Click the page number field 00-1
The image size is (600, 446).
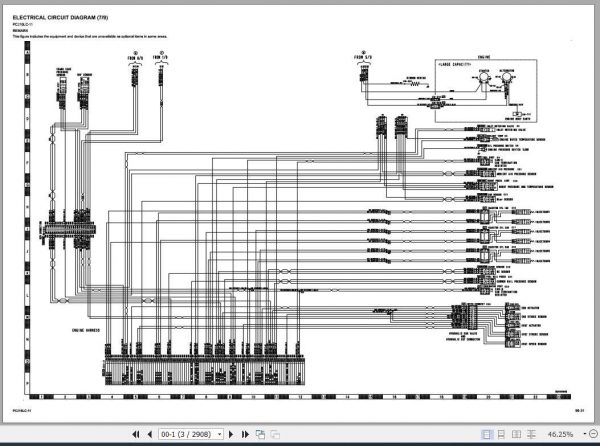tap(187, 434)
